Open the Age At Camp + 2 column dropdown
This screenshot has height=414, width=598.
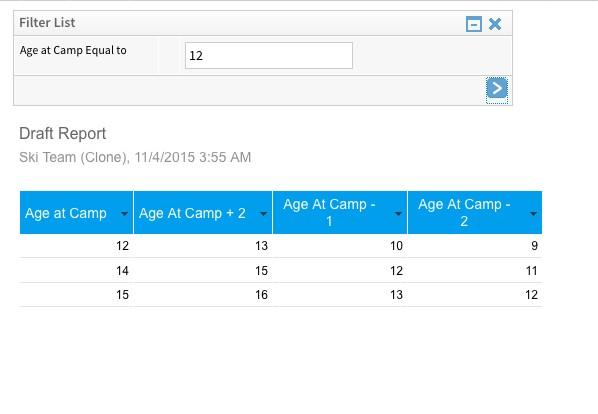[263, 213]
